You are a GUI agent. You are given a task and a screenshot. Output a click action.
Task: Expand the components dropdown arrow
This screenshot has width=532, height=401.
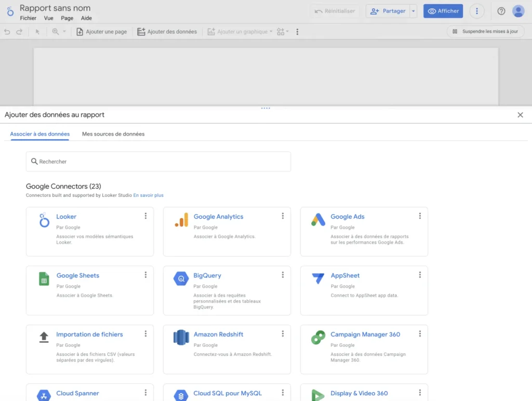287,32
